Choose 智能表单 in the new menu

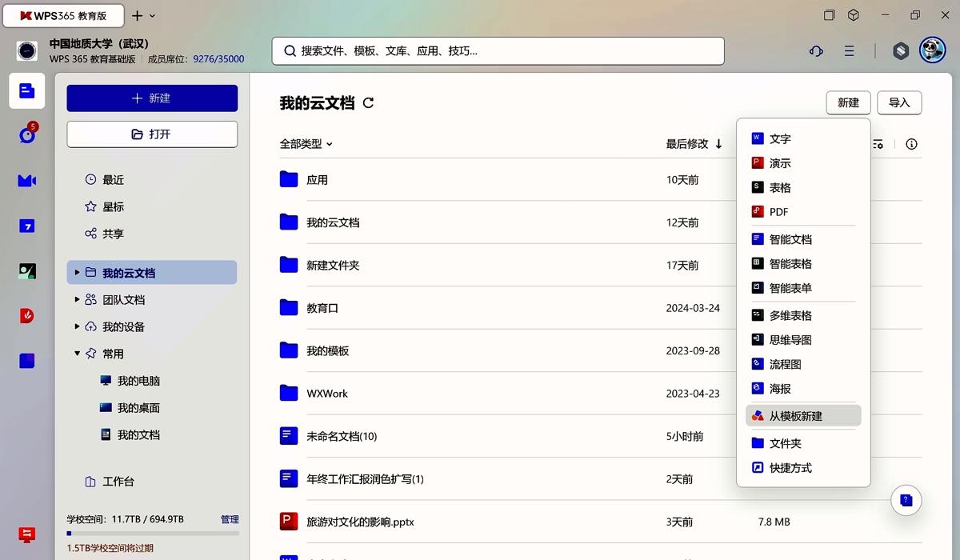803,288
